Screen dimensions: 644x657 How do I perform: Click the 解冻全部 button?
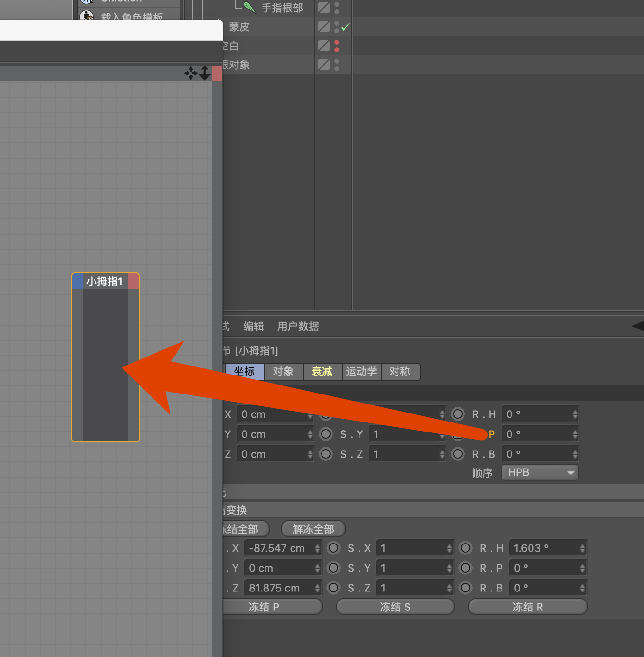pos(313,529)
